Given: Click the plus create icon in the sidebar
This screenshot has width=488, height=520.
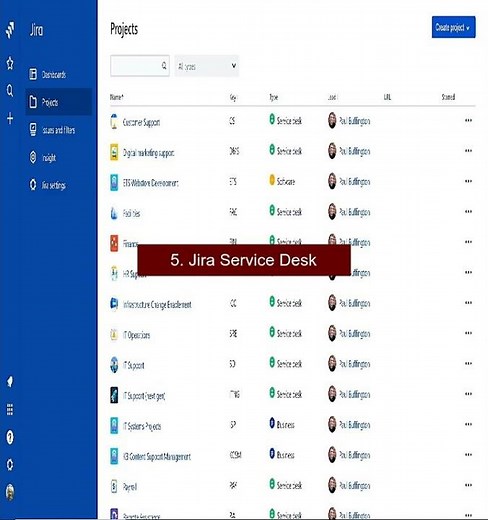Looking at the screenshot, I should pos(10,118).
